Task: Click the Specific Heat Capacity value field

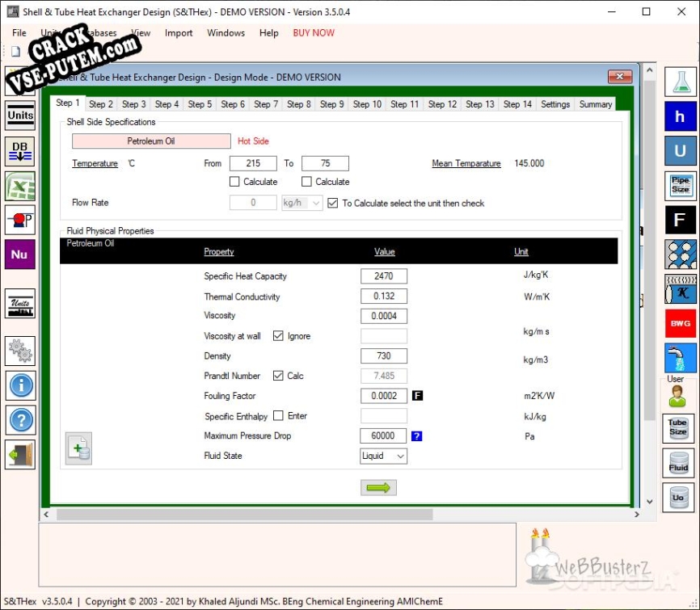Action: pyautogui.click(x=384, y=276)
